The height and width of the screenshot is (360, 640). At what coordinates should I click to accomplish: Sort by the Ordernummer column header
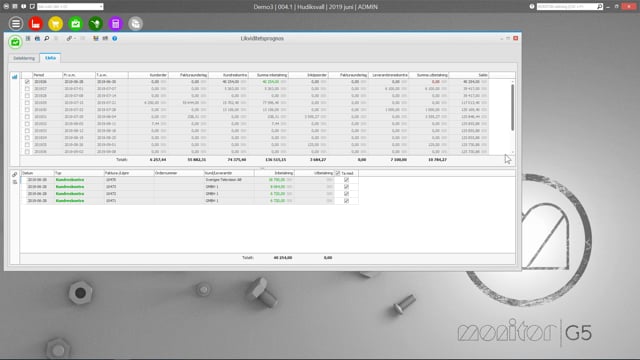click(179, 173)
